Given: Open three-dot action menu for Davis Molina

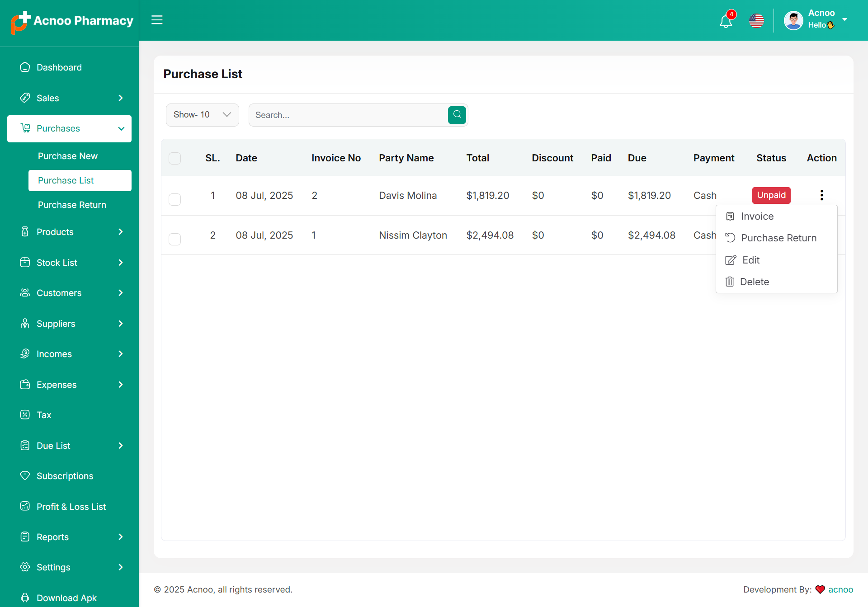Looking at the screenshot, I should pos(821,195).
